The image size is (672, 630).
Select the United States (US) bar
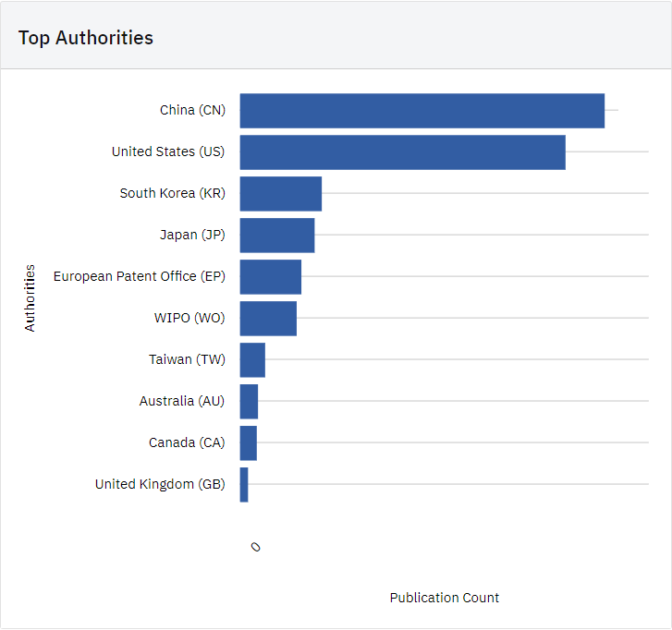402,152
